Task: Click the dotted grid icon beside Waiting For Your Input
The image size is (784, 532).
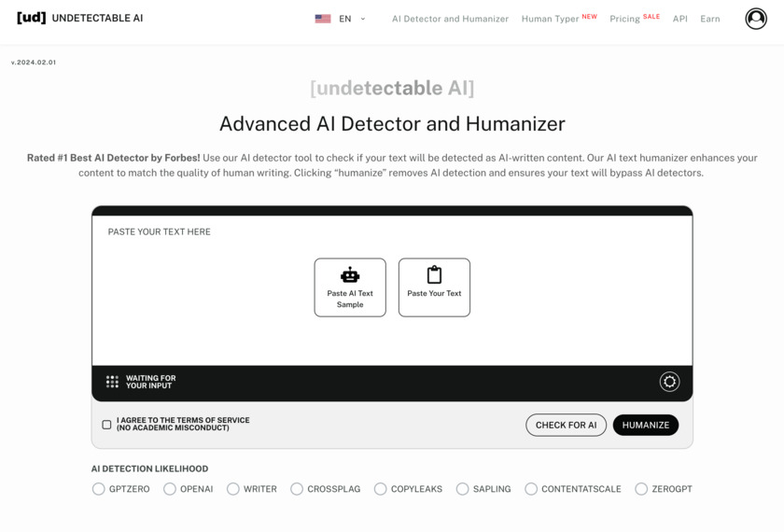Action: (x=112, y=382)
